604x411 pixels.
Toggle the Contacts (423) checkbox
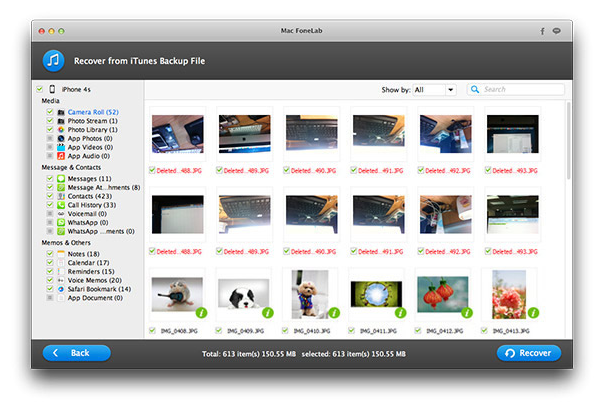tap(49, 195)
